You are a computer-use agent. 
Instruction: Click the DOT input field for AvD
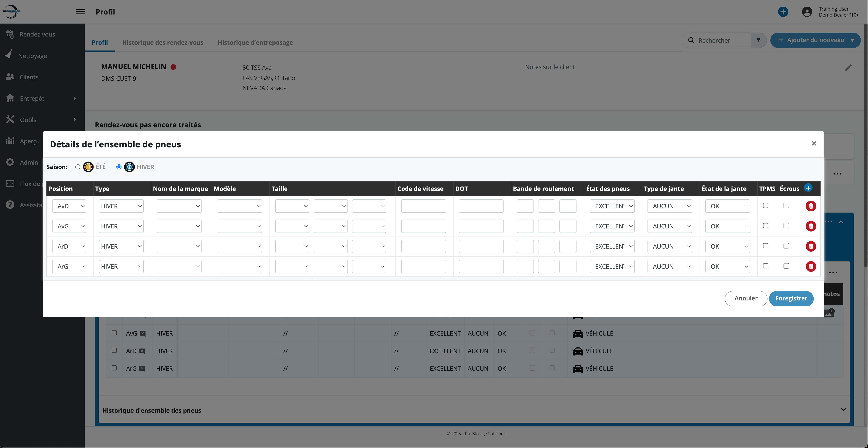tap(481, 206)
